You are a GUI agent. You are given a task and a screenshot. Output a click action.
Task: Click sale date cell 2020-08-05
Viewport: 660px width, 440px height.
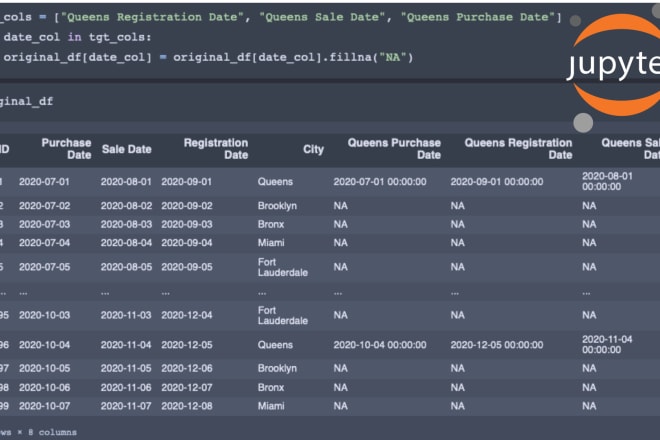(126, 267)
